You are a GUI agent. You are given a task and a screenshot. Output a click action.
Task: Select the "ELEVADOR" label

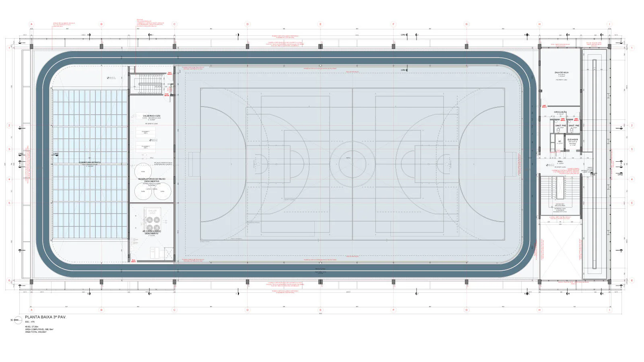[x=573, y=140]
